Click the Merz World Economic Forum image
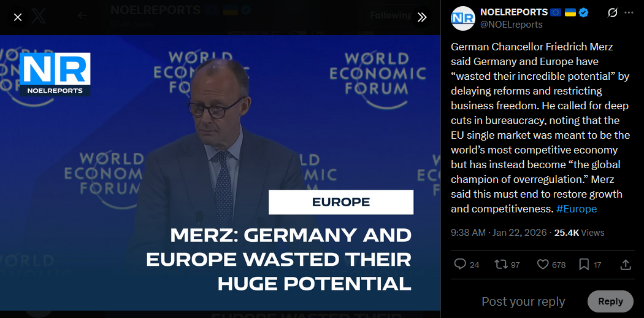The image size is (644, 318). click(x=220, y=173)
